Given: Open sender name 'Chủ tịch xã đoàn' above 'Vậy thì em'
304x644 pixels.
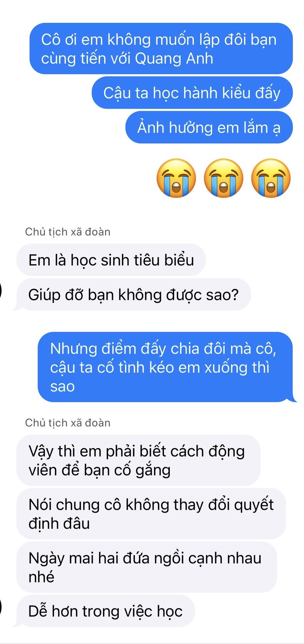Looking at the screenshot, I should pyautogui.click(x=68, y=423).
